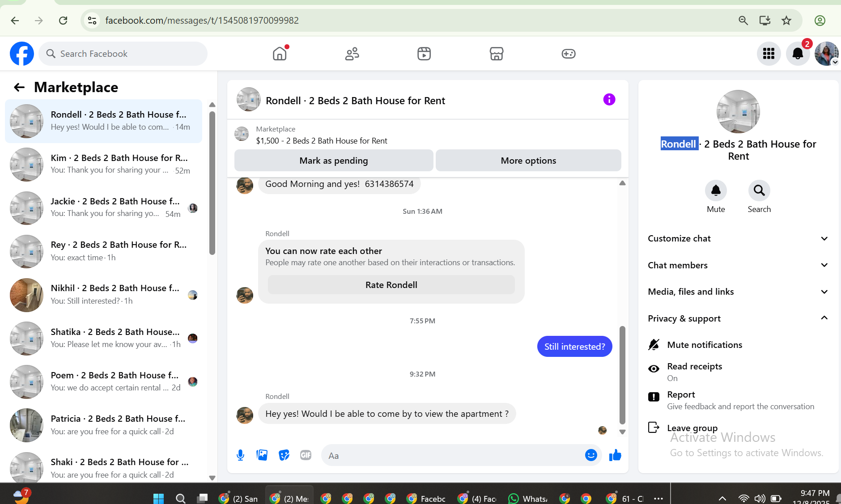Viewport: 841px width, 504px height.
Task: Click listing thumbnail in right panel
Action: click(738, 111)
